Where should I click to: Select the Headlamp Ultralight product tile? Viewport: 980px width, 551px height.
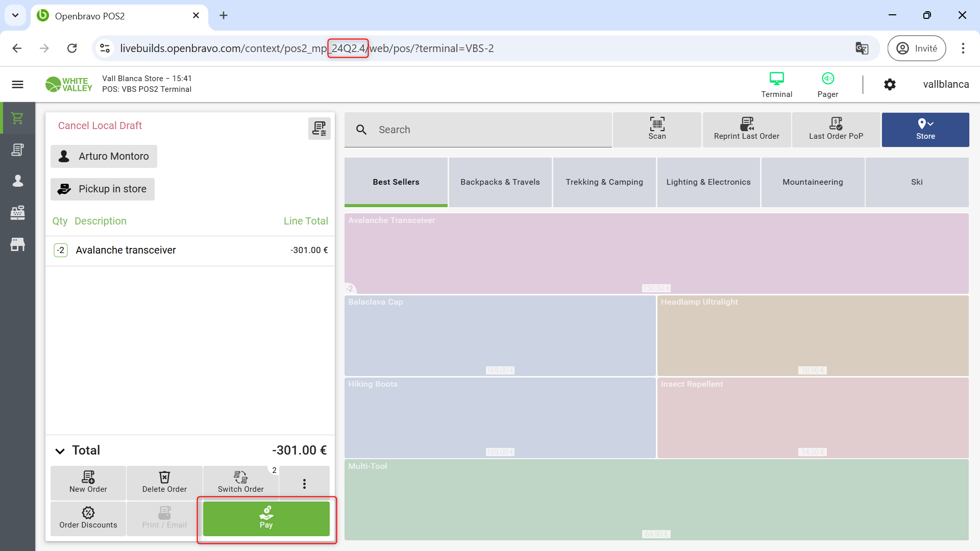[813, 336]
